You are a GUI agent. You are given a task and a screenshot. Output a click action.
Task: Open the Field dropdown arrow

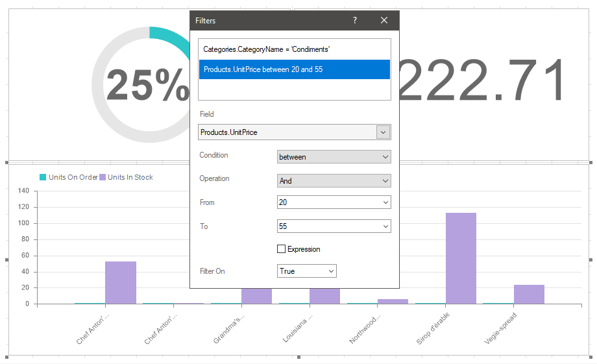[383, 132]
